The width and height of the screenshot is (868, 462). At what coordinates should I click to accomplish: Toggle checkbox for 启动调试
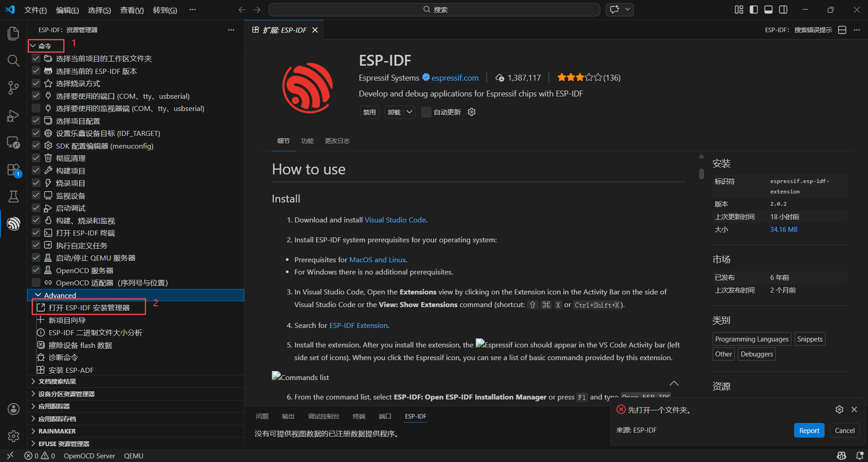36,208
